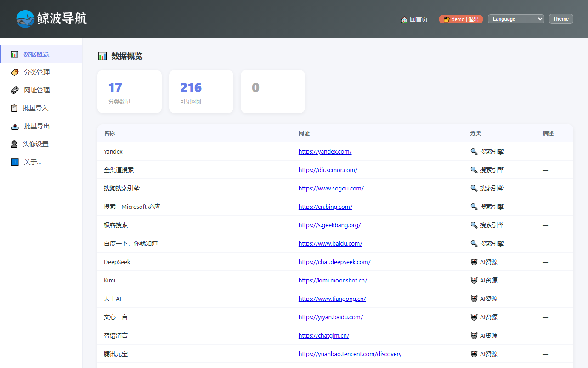Screen dimensions: 588x368
Task: Open 网址管理 in the sidebar
Action: pyautogui.click(x=41, y=90)
